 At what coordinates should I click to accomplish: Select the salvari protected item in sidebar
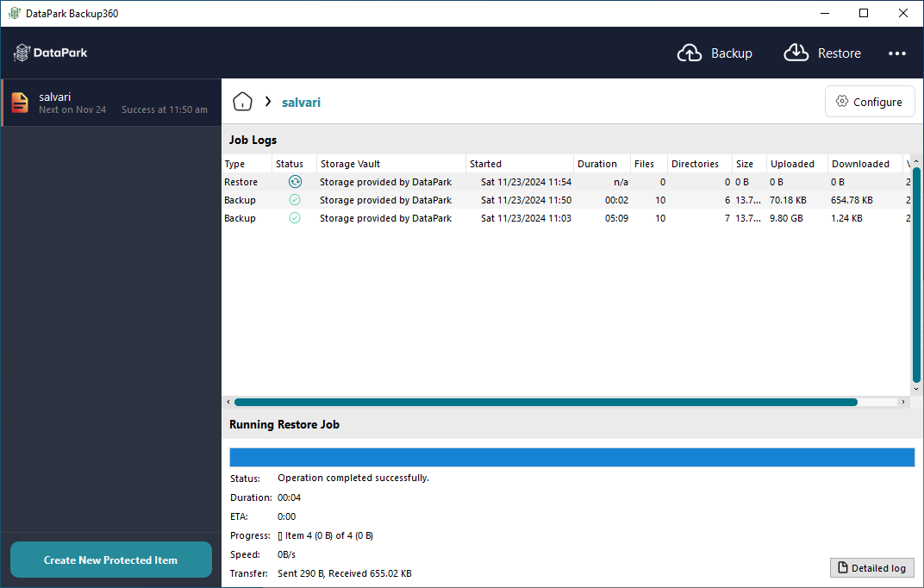point(111,103)
